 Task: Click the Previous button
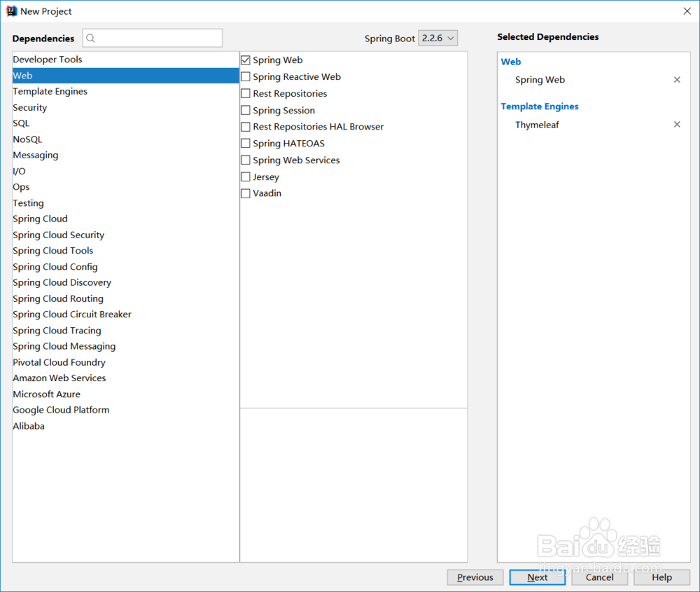pos(475,577)
